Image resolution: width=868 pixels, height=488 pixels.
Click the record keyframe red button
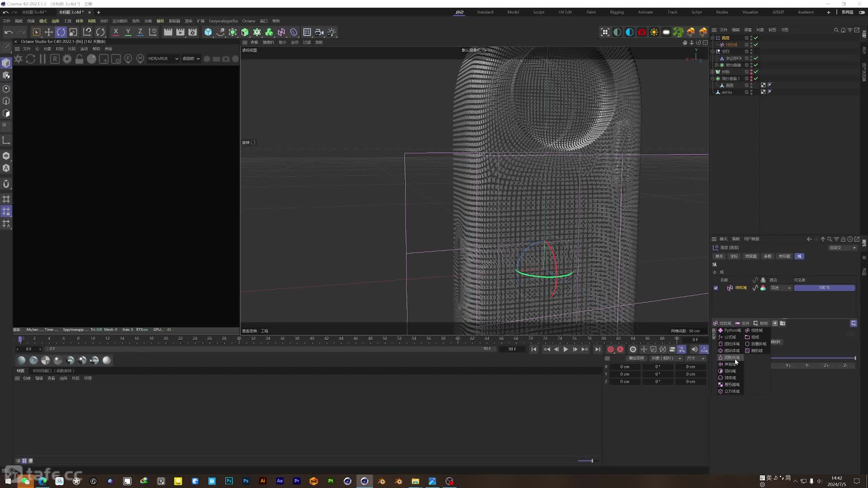pos(610,349)
